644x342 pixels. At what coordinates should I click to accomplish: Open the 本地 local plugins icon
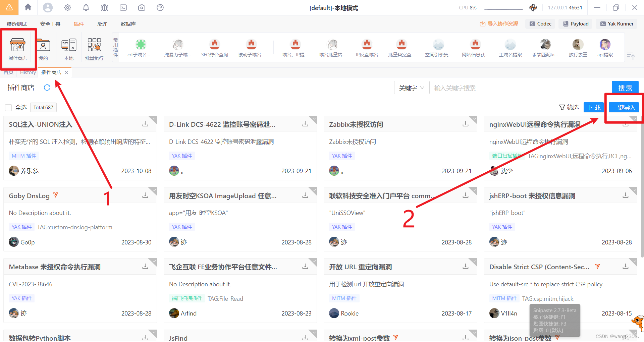coord(69,49)
